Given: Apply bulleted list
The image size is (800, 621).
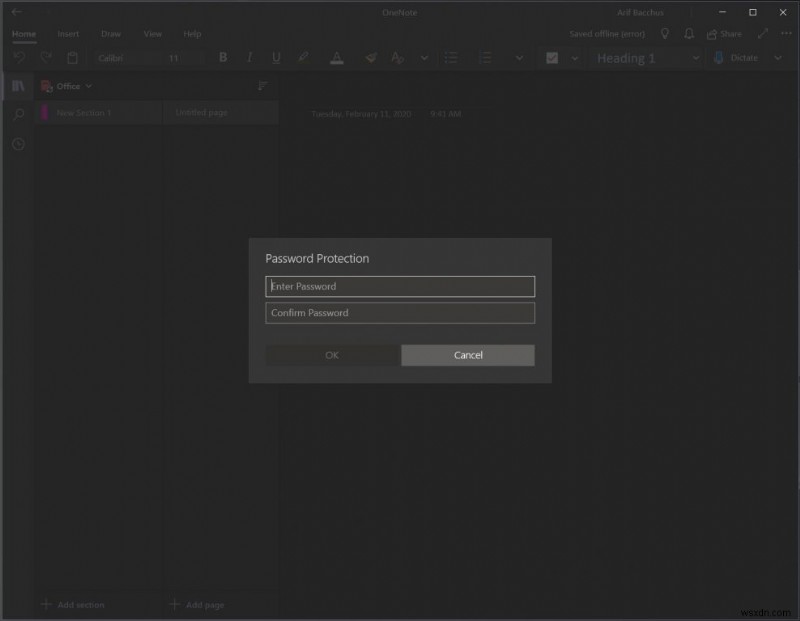Looking at the screenshot, I should [x=451, y=58].
